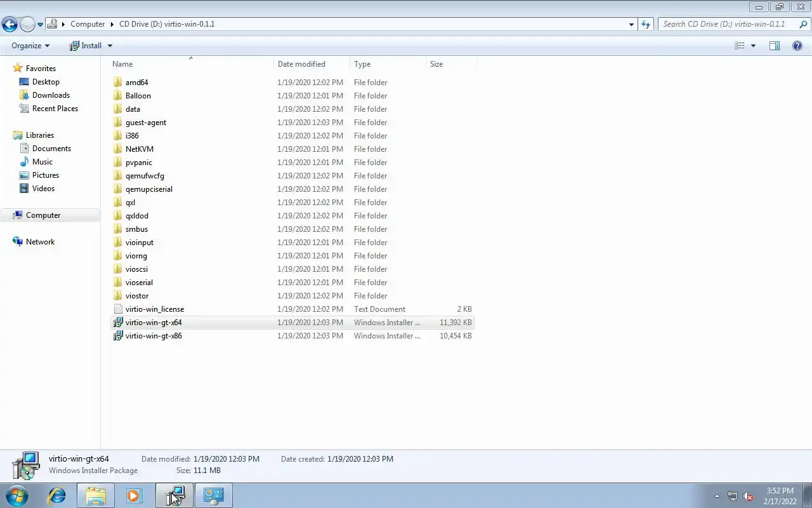Image resolution: width=812 pixels, height=508 pixels.
Task: Click the Back navigation arrow
Action: pyautogui.click(x=10, y=25)
